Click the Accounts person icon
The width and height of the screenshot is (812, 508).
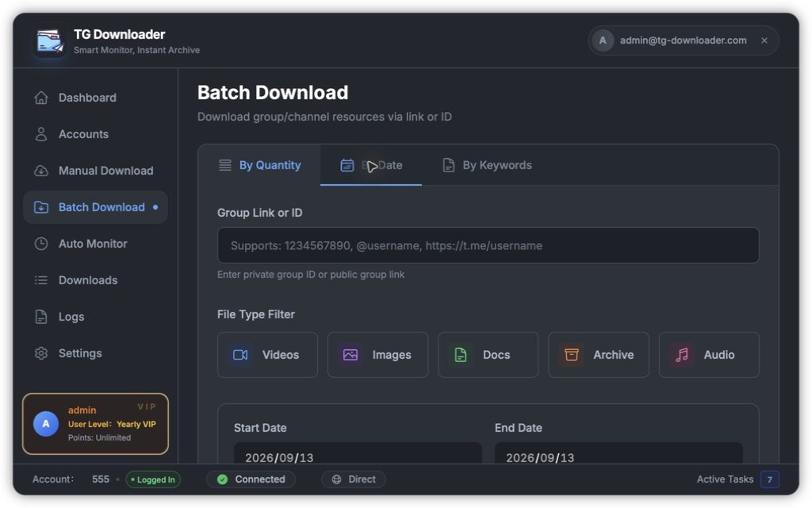[41, 134]
